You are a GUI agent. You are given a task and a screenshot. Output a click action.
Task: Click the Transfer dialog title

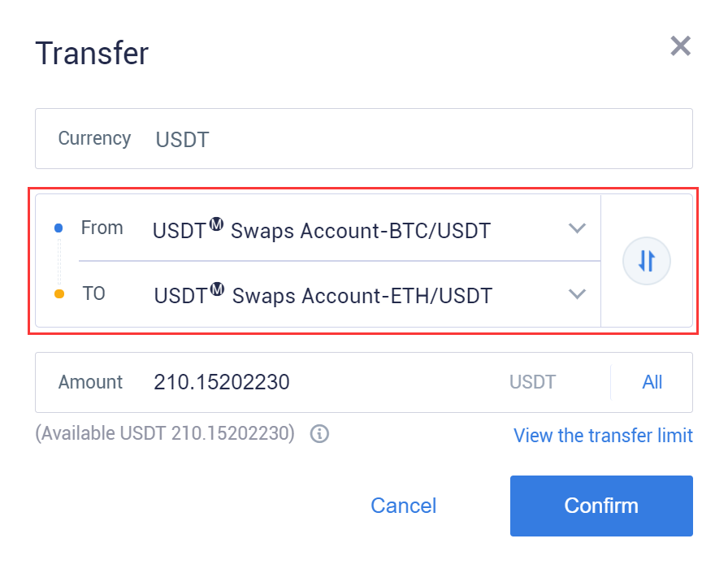click(x=92, y=54)
